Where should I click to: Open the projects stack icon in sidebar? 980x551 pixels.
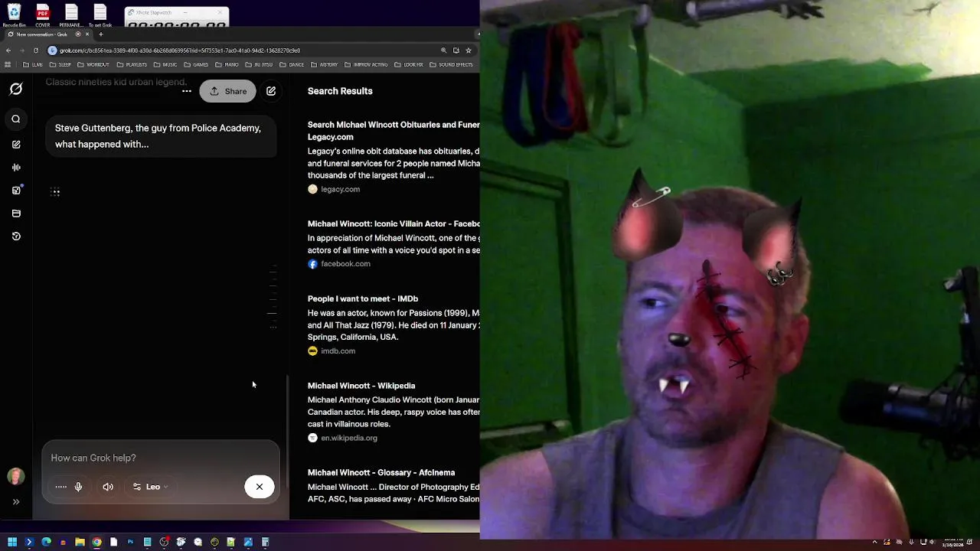pyautogui.click(x=16, y=214)
